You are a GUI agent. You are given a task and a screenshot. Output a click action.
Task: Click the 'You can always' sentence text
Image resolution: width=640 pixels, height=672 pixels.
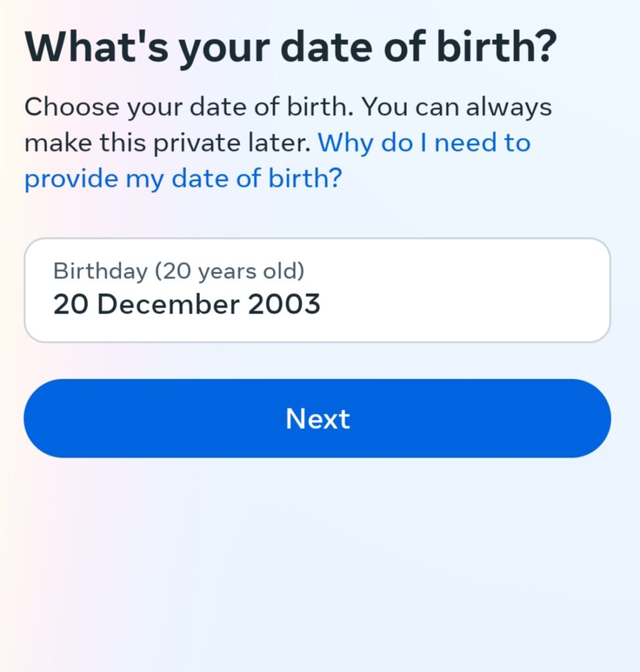[x=458, y=107]
